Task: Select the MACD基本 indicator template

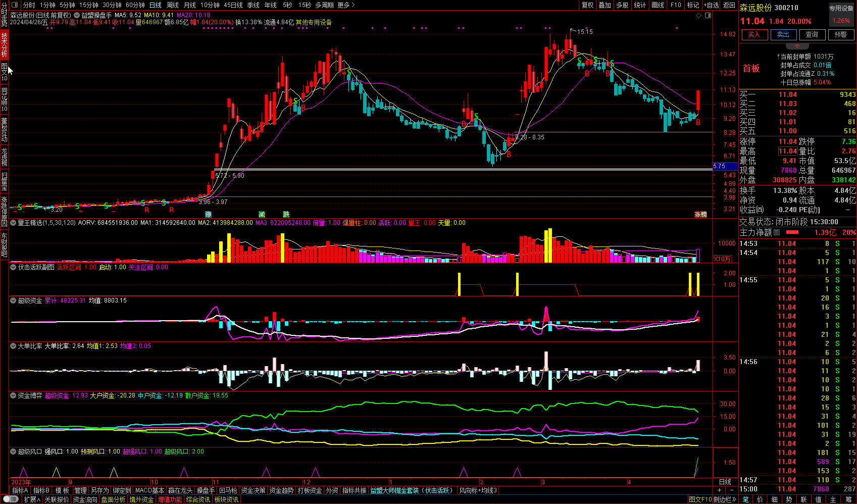Action: click(149, 490)
